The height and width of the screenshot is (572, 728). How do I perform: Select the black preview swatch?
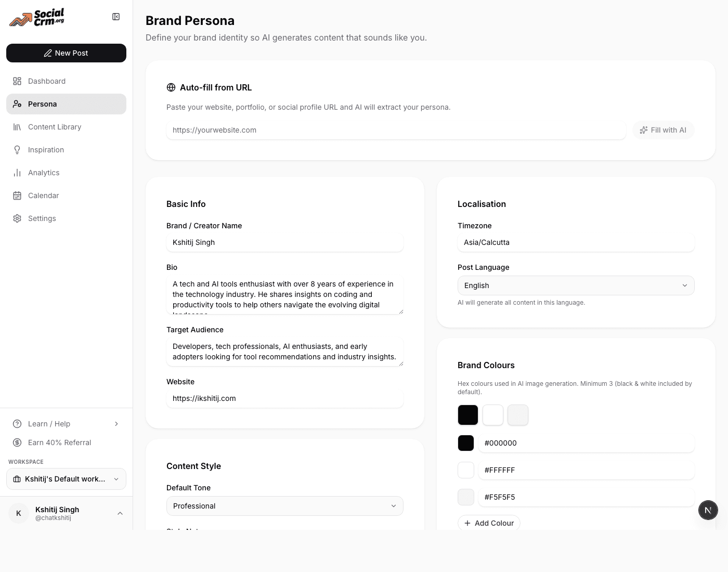coord(468,415)
